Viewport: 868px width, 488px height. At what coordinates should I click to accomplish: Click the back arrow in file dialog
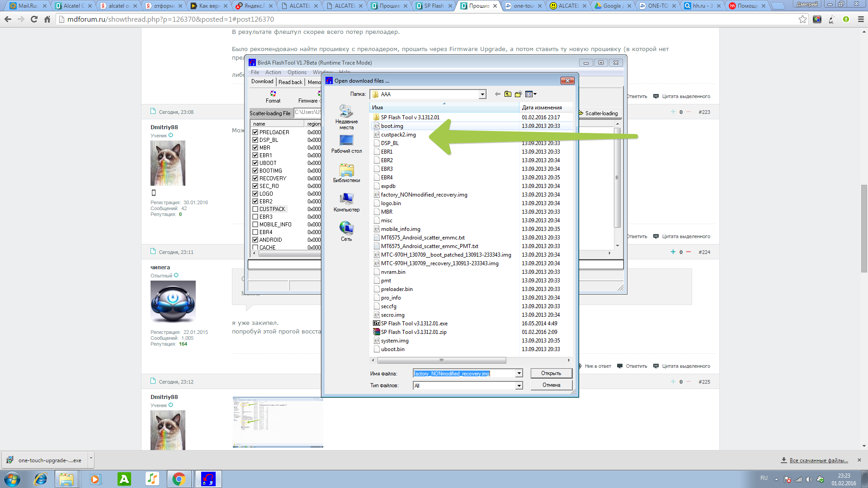pyautogui.click(x=497, y=94)
